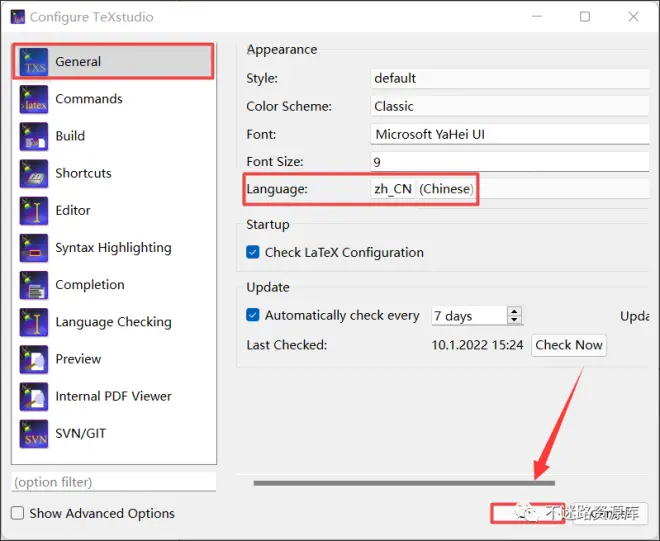Enable Show Advanced Options checkbox
Screen dimensions: 660x541
[x=17, y=513]
